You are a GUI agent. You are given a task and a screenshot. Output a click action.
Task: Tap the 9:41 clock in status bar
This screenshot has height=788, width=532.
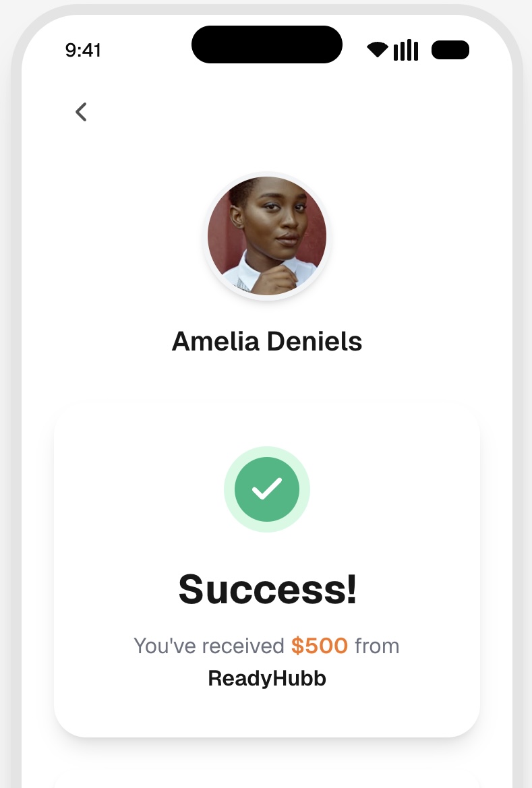[x=83, y=50]
